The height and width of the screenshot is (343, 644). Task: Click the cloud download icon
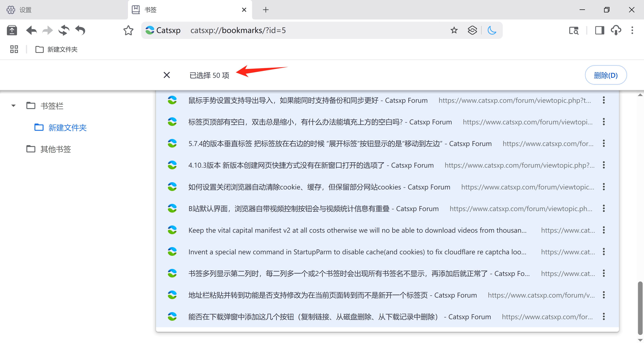click(616, 31)
